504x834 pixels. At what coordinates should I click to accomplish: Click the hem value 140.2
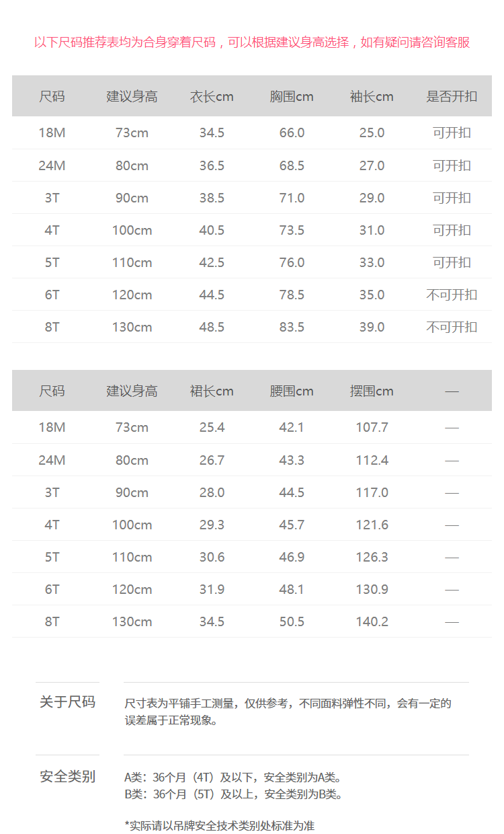372,622
